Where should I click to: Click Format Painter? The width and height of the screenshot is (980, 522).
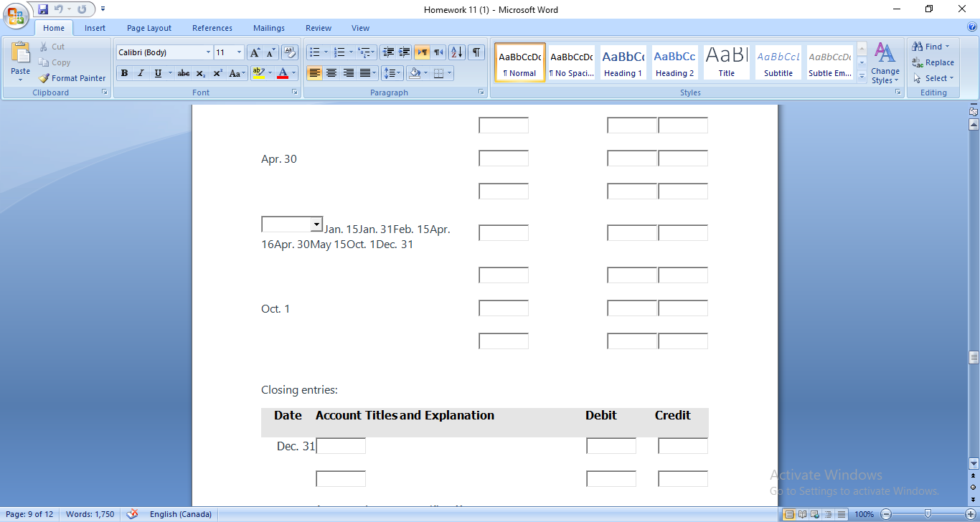pos(72,78)
